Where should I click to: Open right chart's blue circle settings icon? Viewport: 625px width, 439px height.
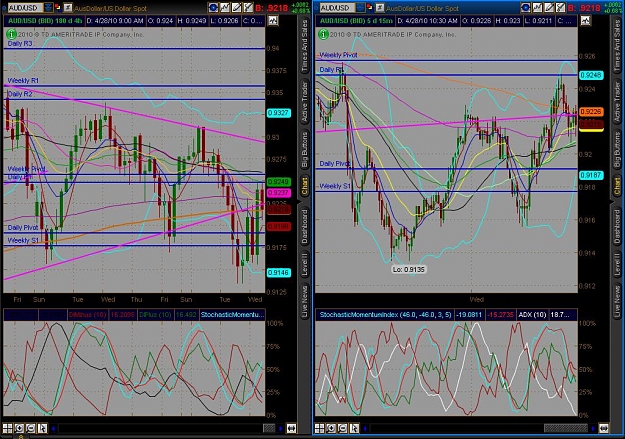[x=526, y=7]
